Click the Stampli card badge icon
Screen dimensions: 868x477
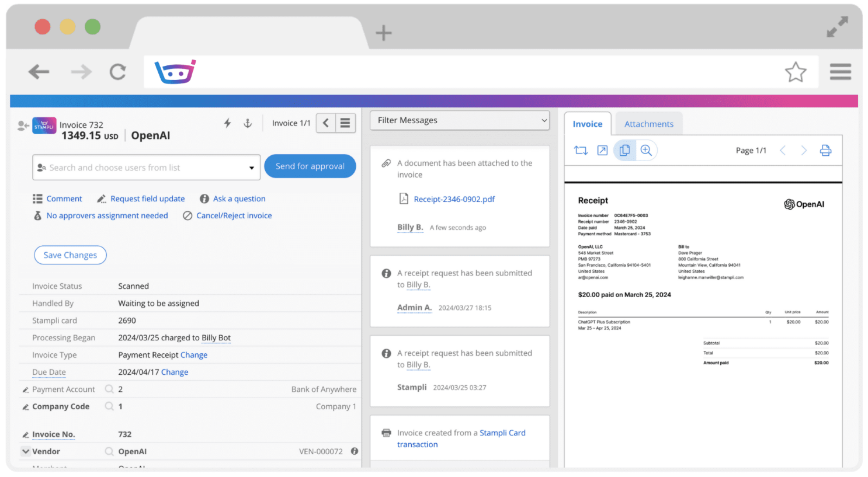(x=44, y=126)
